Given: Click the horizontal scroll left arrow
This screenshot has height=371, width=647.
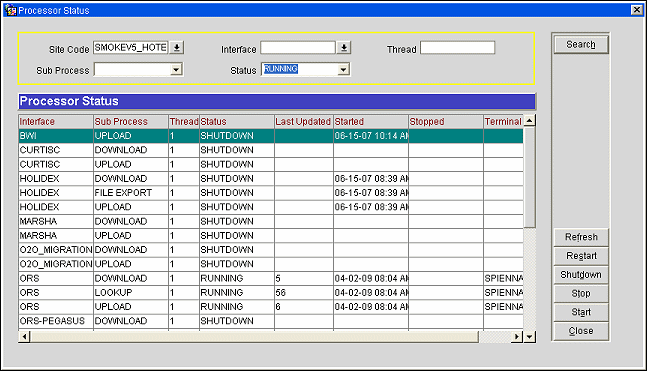Looking at the screenshot, I should (x=24, y=337).
